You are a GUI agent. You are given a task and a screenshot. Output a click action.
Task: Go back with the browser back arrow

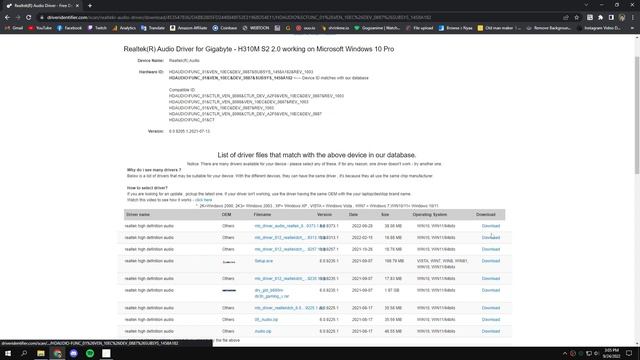point(7,18)
